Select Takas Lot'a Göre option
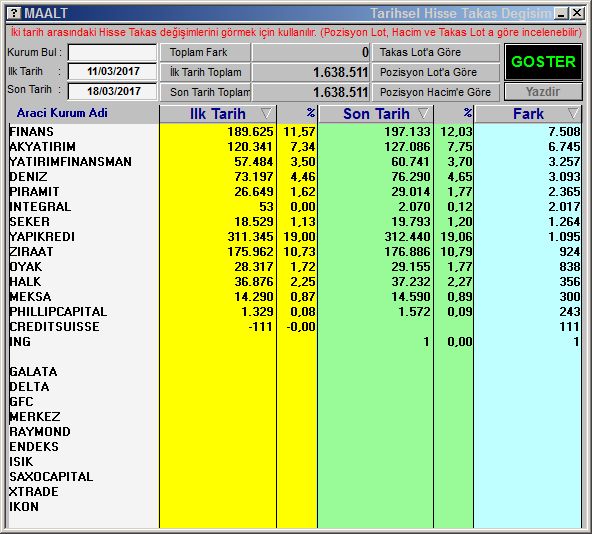The width and height of the screenshot is (592, 534). click(436, 52)
